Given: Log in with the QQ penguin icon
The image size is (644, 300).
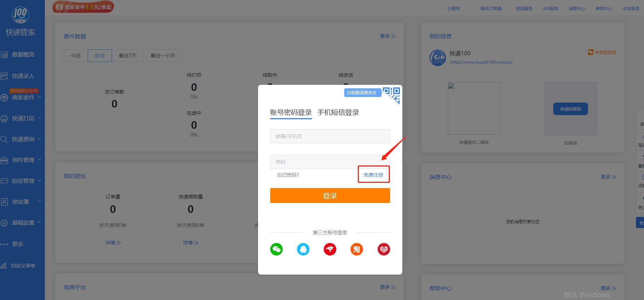Looking at the screenshot, I should (x=303, y=249).
